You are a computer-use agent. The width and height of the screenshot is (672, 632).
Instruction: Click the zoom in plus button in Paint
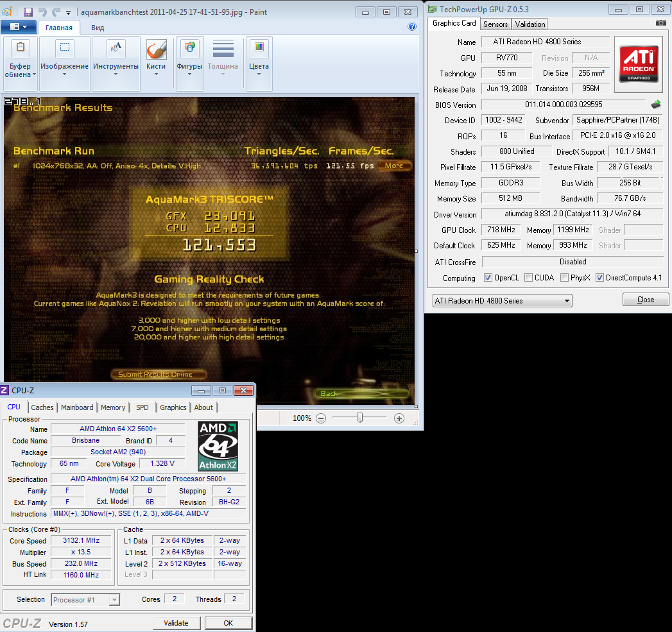pyautogui.click(x=399, y=418)
